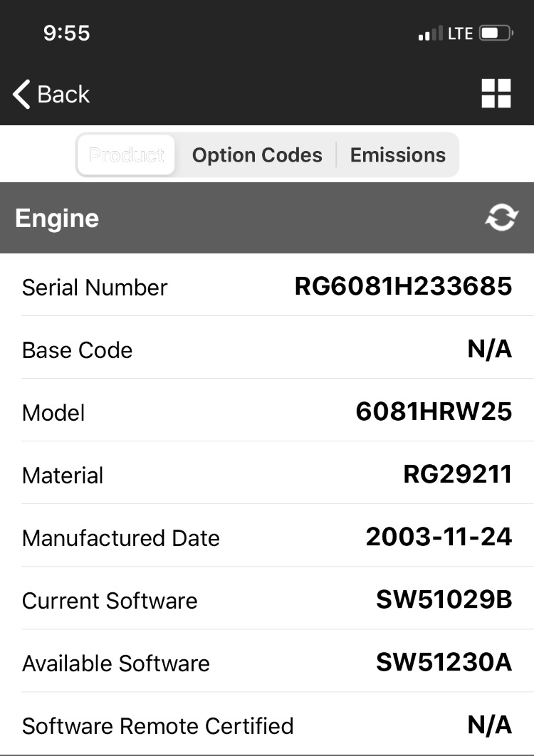Switch to the Emissions tab
This screenshot has width=534, height=756.
click(398, 154)
